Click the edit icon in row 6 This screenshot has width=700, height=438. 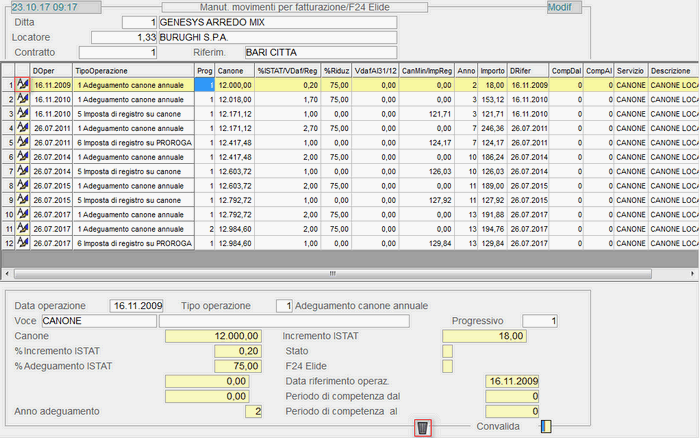(x=22, y=156)
